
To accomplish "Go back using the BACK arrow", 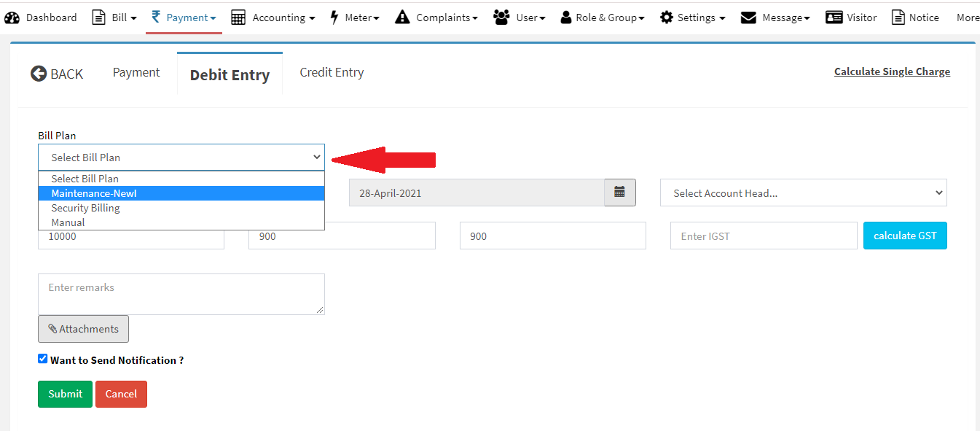I will pyautogui.click(x=57, y=74).
